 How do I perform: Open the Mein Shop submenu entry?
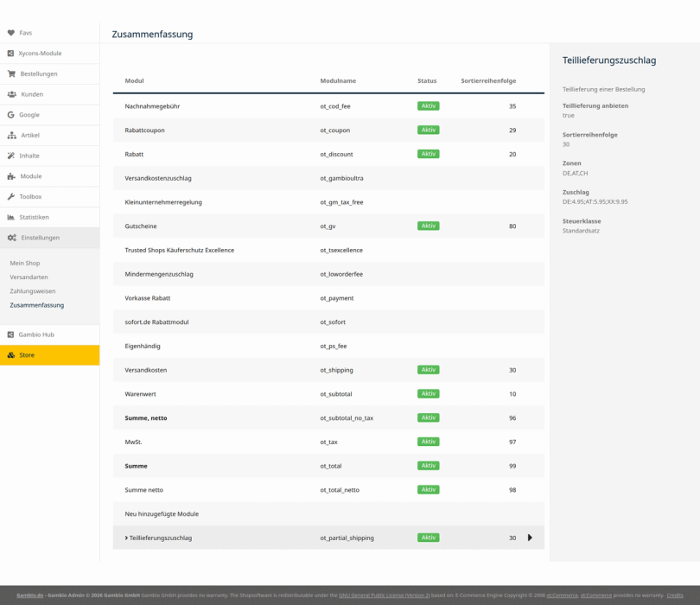tap(25, 263)
